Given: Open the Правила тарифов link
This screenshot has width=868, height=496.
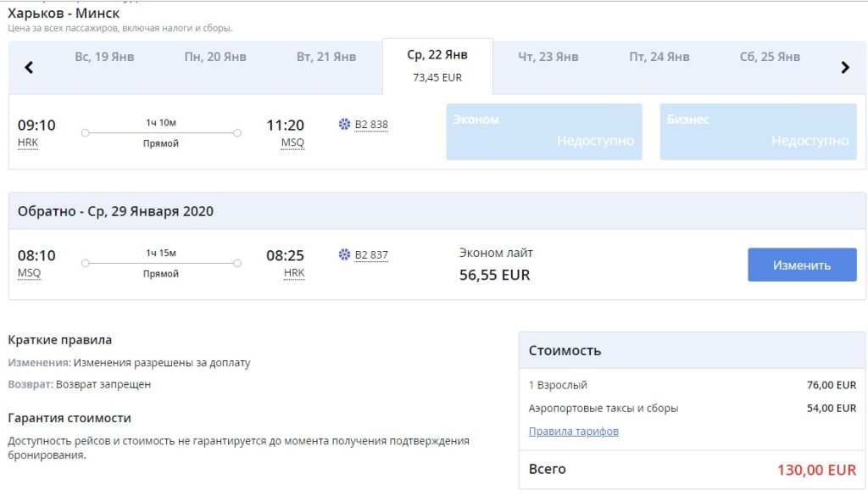Looking at the screenshot, I should coord(573,431).
